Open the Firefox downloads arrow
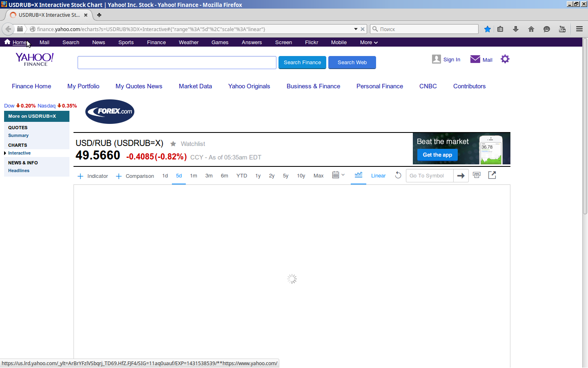 516,29
